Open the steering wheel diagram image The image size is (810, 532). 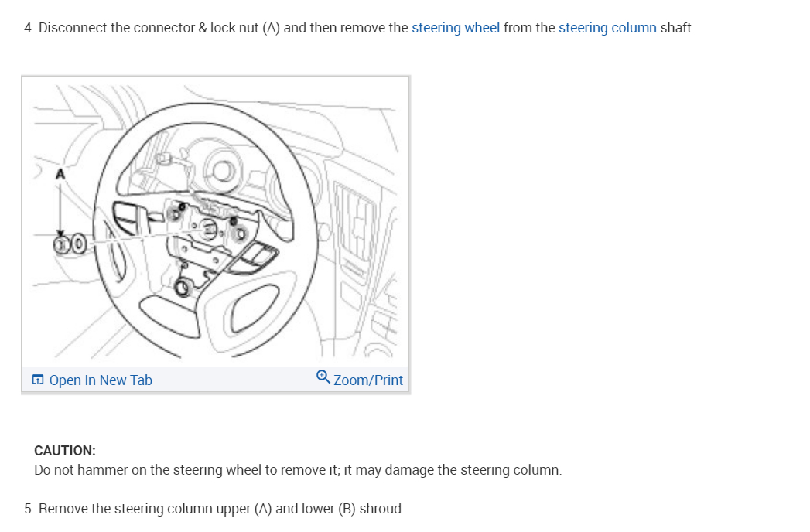(x=215, y=222)
